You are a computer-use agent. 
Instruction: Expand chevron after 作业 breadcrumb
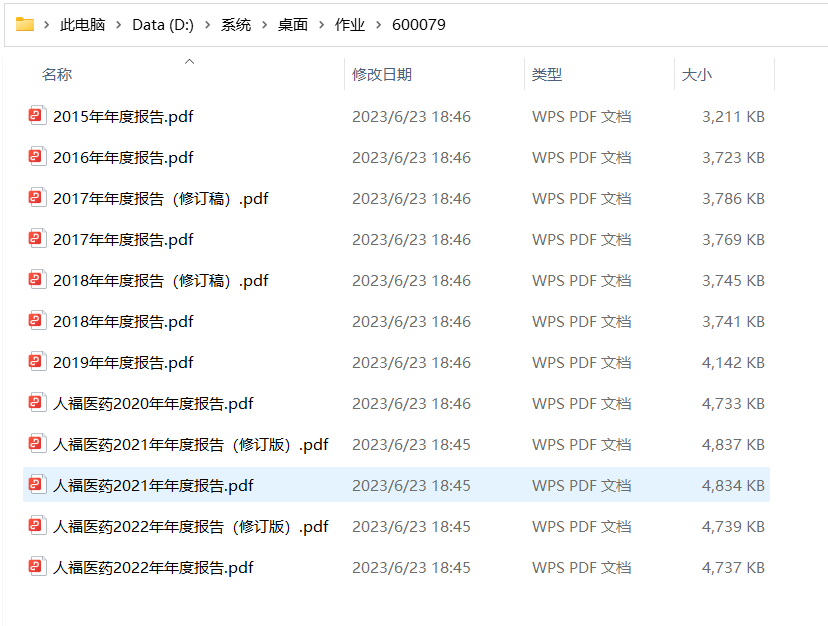coord(379,25)
